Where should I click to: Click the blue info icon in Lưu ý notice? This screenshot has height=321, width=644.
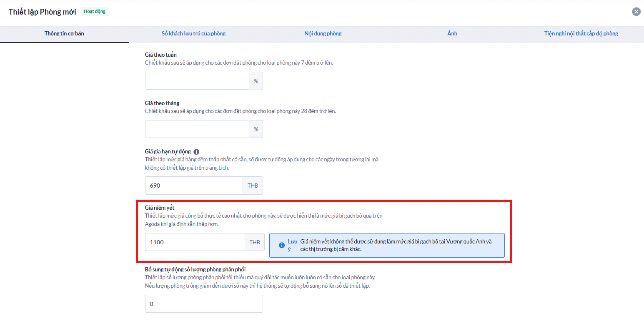coord(282,245)
